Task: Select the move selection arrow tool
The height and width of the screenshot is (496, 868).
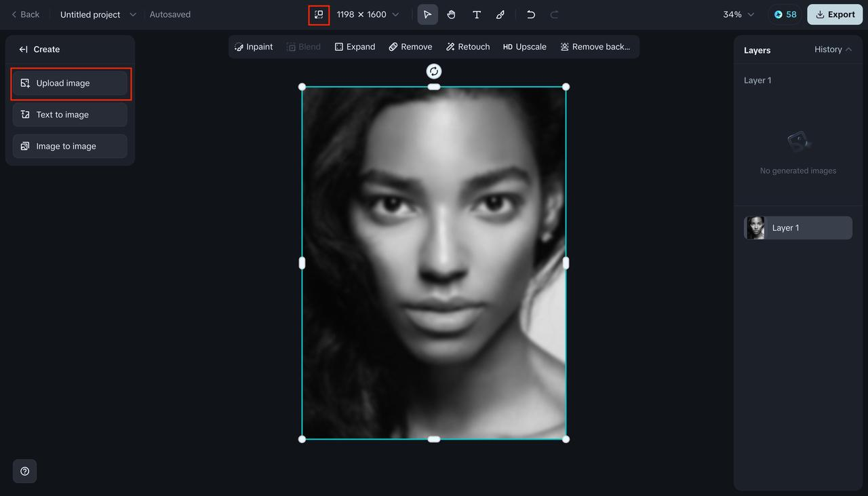Action: [427, 14]
